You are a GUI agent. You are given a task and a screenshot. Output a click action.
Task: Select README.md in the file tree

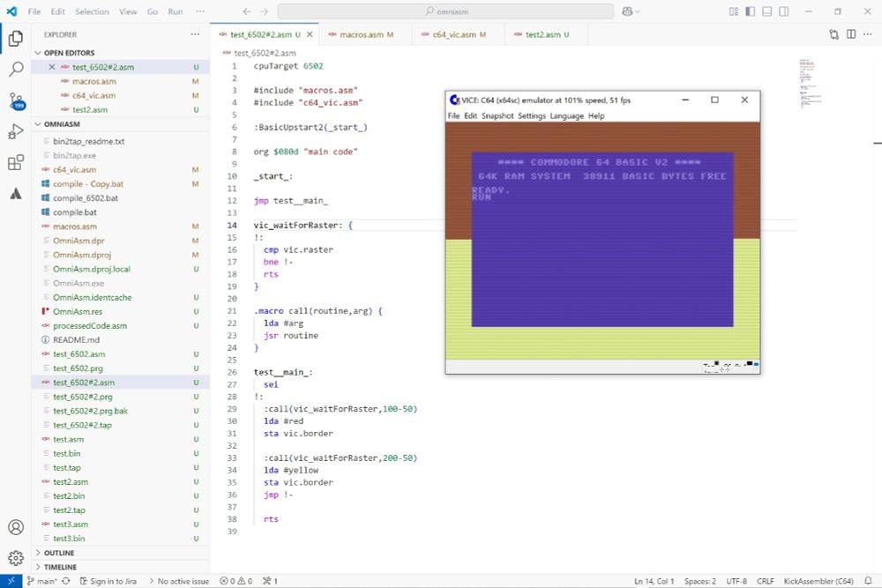click(76, 339)
